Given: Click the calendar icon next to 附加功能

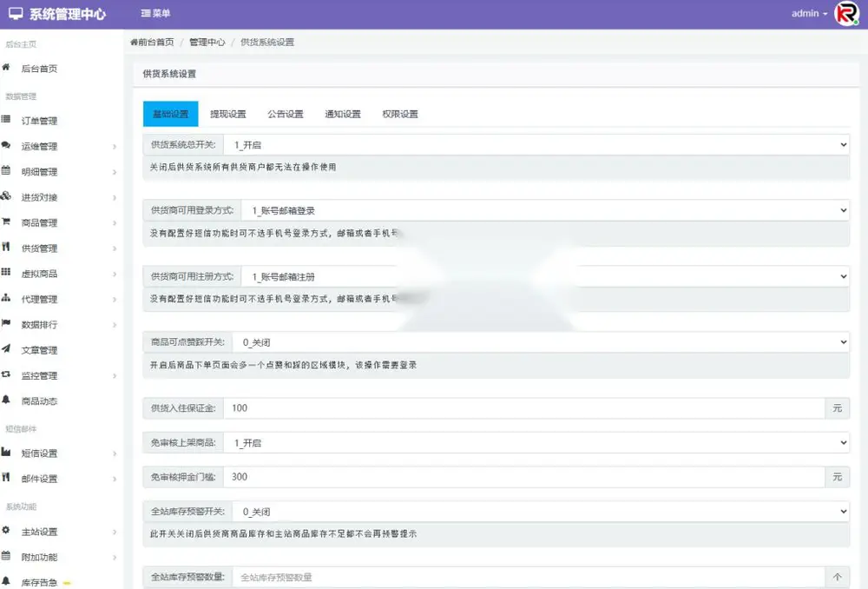Looking at the screenshot, I should 6,556.
